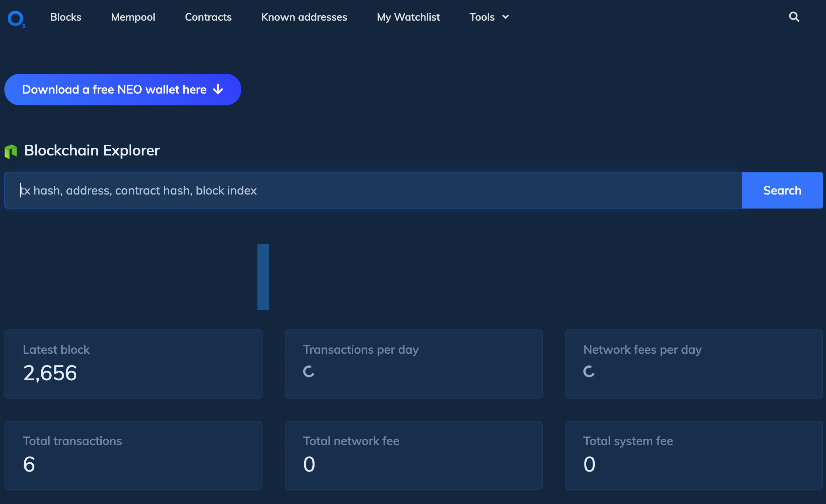This screenshot has height=504, width=826.
Task: Open the Known addresses page
Action: [x=304, y=17]
